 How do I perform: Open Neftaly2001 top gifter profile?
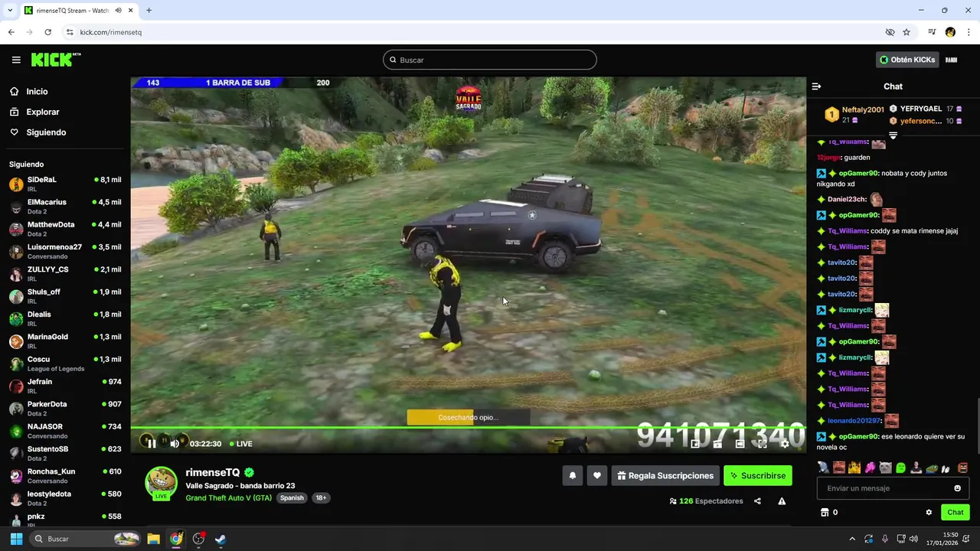tap(863, 110)
